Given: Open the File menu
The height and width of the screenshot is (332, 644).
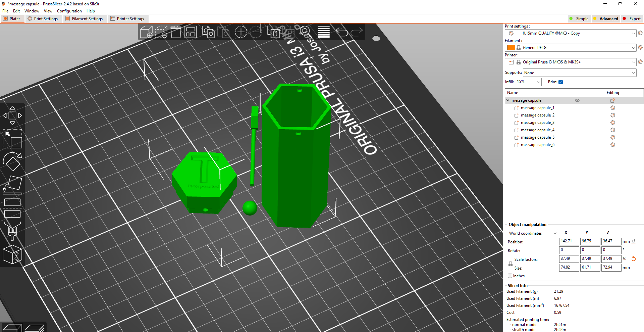Looking at the screenshot, I should pyautogui.click(x=5, y=11).
